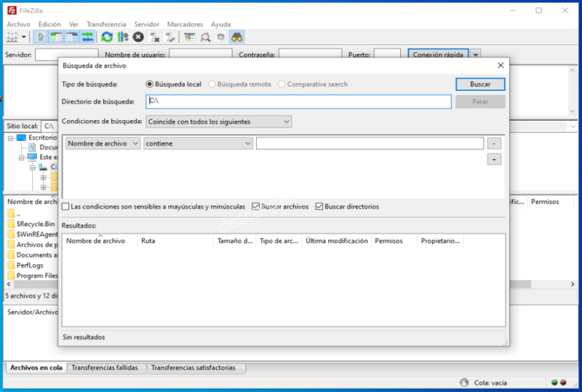The image size is (582, 392).
Task: Click the search condition value text field
Action: tap(370, 144)
